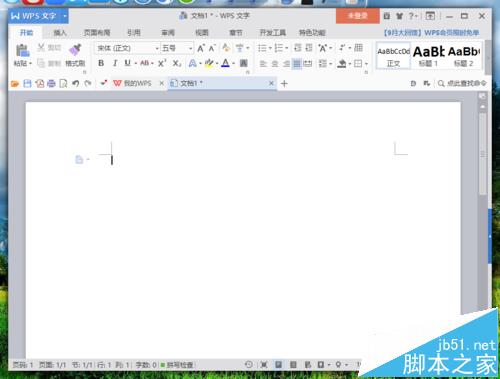
Task: Click the Undo arrow icon
Action: (76, 83)
